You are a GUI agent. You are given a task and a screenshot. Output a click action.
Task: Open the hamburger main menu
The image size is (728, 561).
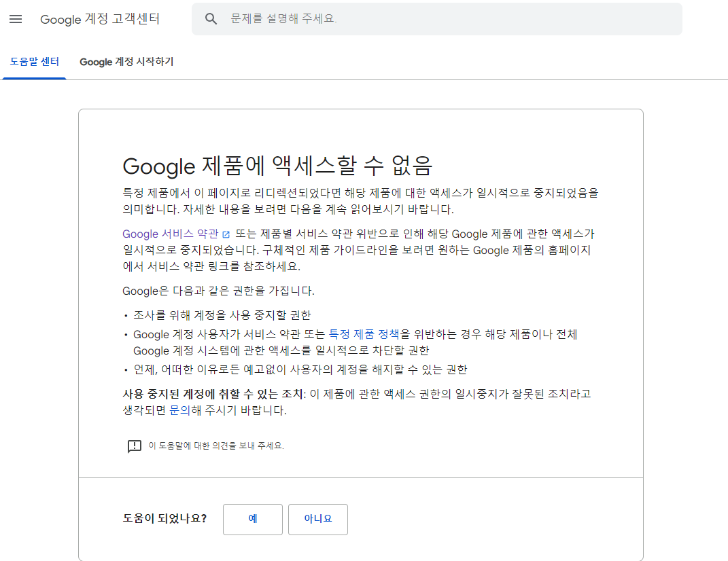(x=16, y=19)
